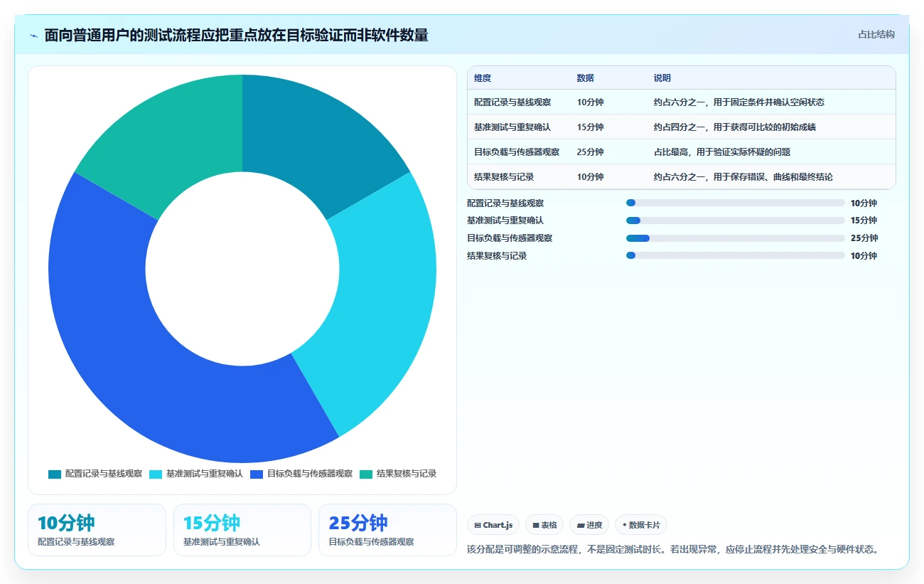Click the lightning icon beside the title
Screen dimensions: 924x584
click(x=34, y=35)
